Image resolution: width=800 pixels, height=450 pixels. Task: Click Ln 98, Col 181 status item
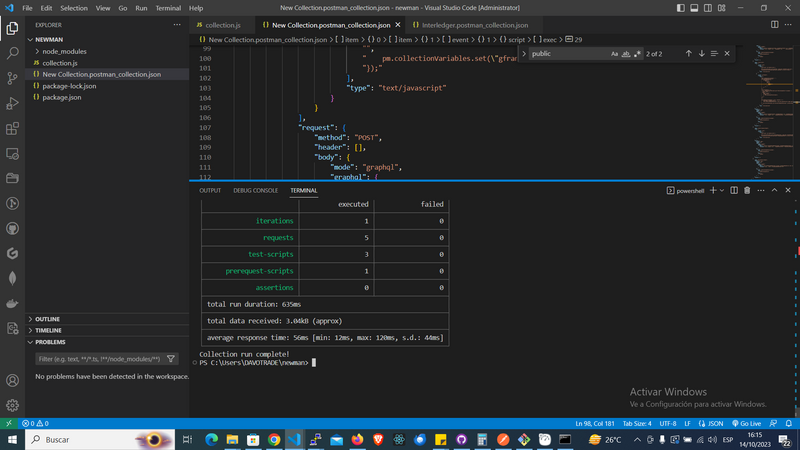tap(595, 423)
